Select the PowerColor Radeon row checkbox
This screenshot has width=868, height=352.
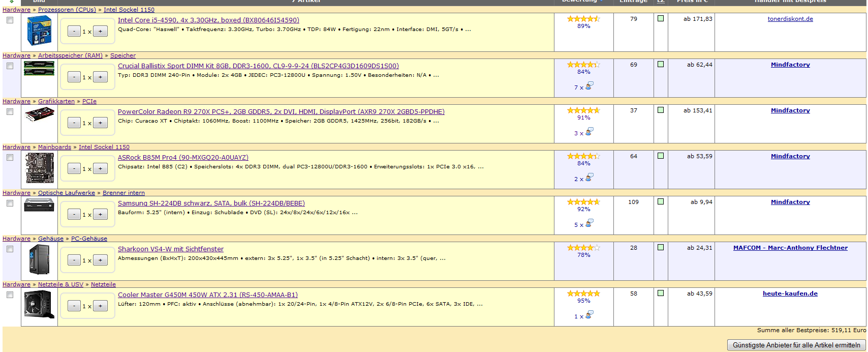pos(10,112)
